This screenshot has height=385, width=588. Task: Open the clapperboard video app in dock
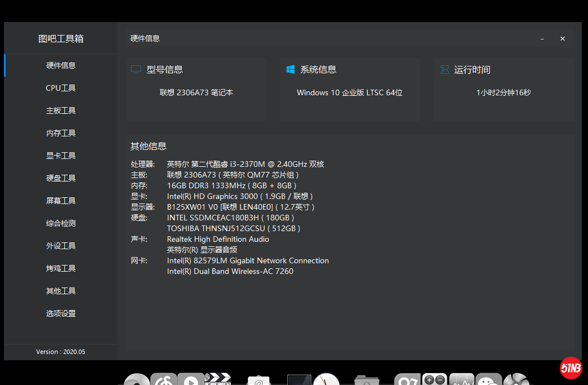coord(218,379)
